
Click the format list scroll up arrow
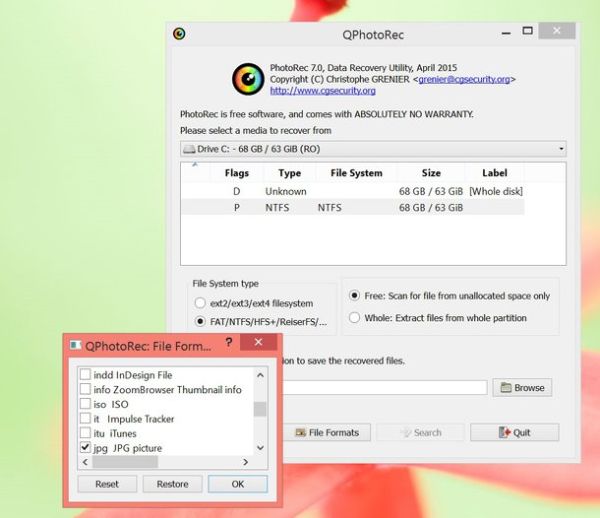[260, 375]
